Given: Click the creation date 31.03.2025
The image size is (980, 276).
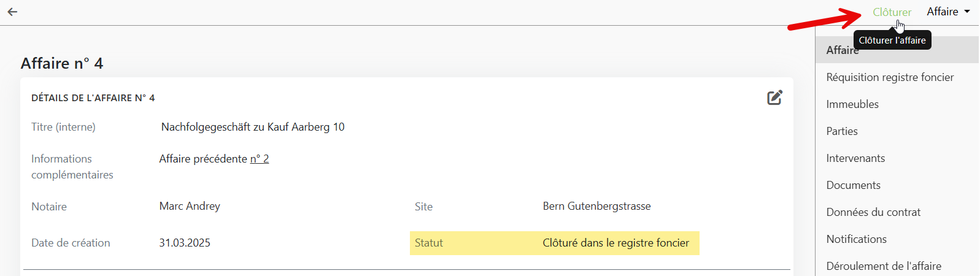Looking at the screenshot, I should [x=185, y=243].
